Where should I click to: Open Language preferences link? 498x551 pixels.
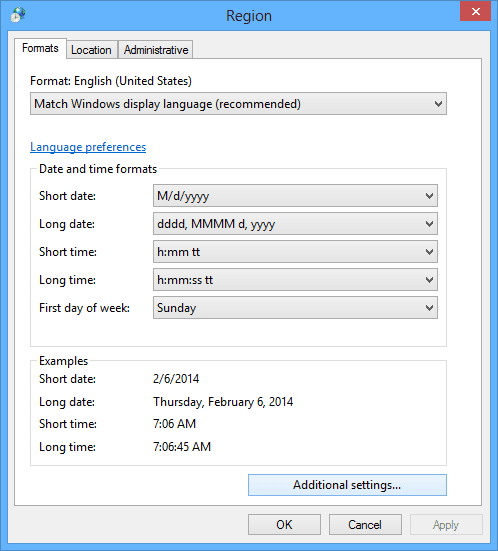pos(88,147)
